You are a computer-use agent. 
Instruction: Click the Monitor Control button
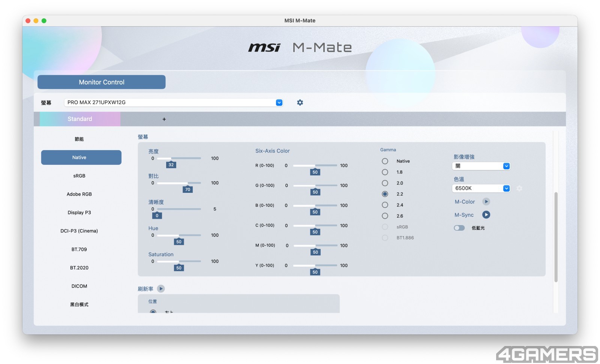[x=102, y=82]
